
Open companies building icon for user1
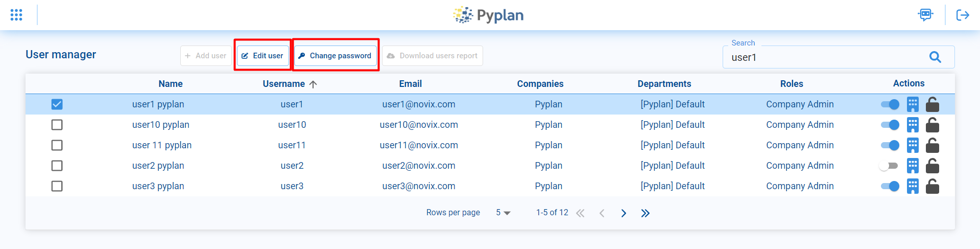913,104
